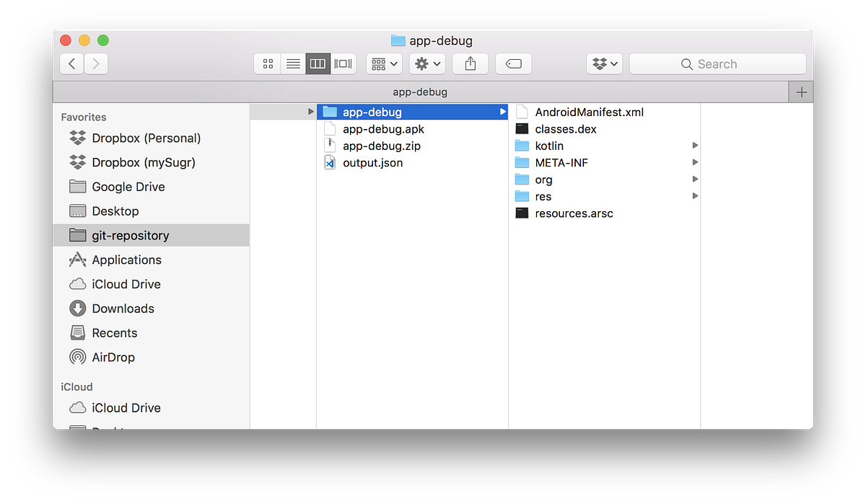Click the app-debug row disclosure arrow
Viewport: 866px width, 504px height.
(502, 112)
